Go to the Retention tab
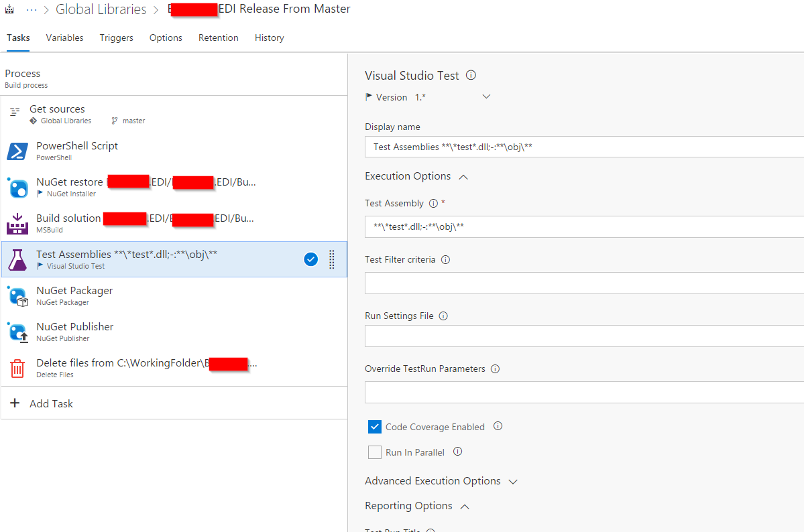 [x=219, y=38]
